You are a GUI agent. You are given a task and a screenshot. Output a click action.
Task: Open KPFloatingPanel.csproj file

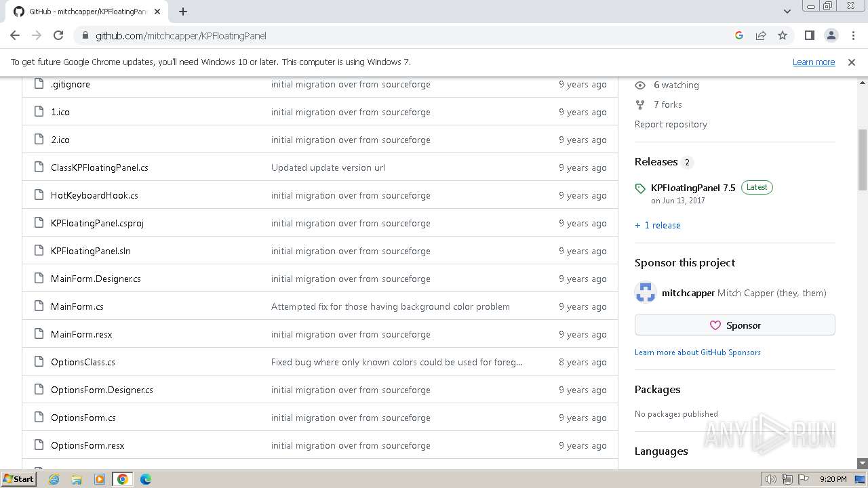[97, 223]
